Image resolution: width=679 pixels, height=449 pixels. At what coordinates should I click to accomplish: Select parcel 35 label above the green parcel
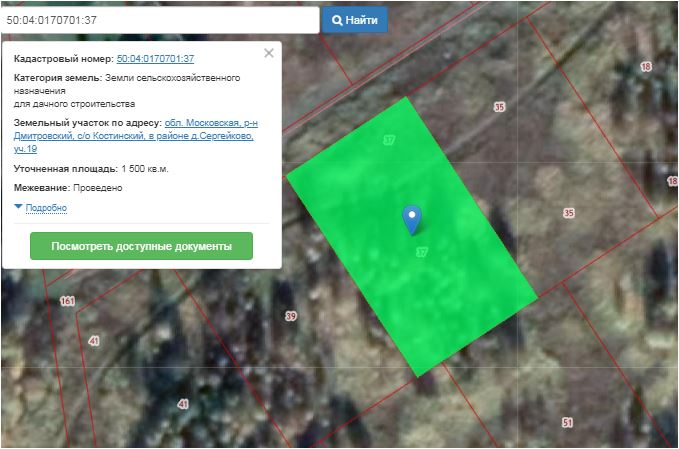(x=499, y=106)
